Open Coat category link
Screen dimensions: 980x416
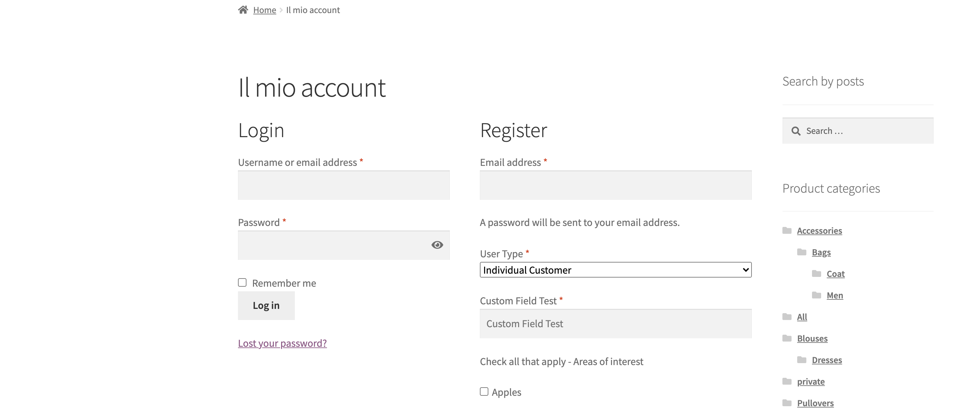click(x=836, y=274)
